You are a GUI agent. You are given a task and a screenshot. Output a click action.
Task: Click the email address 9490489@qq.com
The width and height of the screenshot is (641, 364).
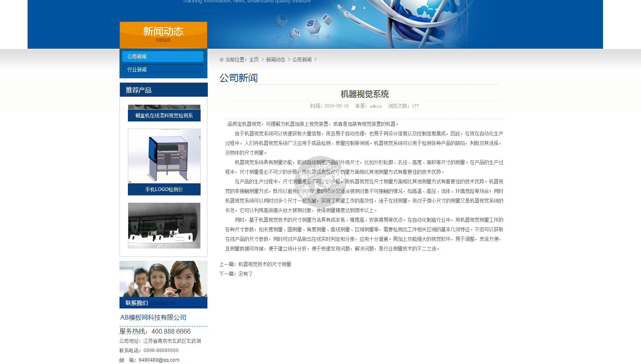point(159,360)
